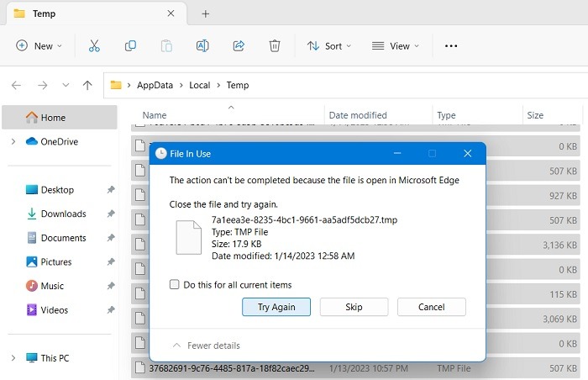Unpin Downloads using its pin icon

pyautogui.click(x=111, y=214)
